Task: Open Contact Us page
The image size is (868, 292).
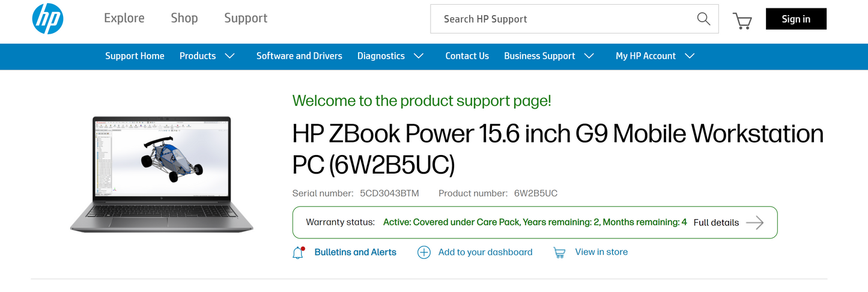Action: coord(467,56)
